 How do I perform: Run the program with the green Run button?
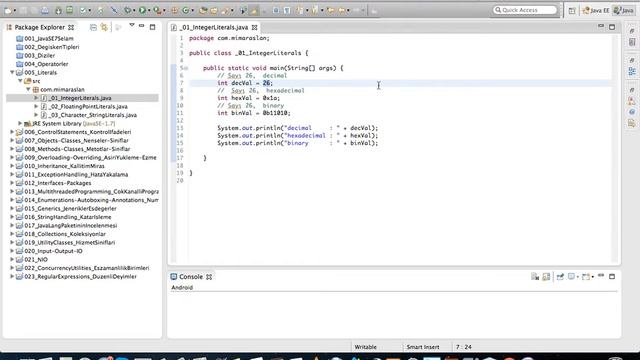[142, 10]
